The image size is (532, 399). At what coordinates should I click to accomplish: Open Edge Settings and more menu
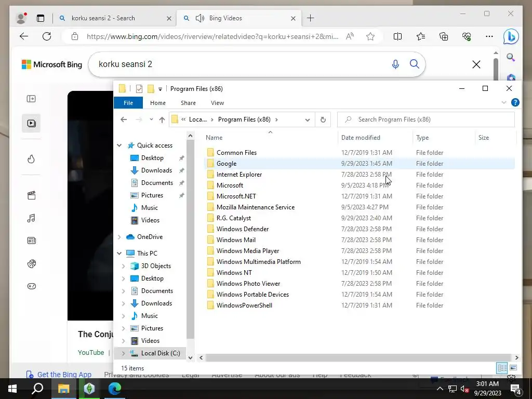489,36
